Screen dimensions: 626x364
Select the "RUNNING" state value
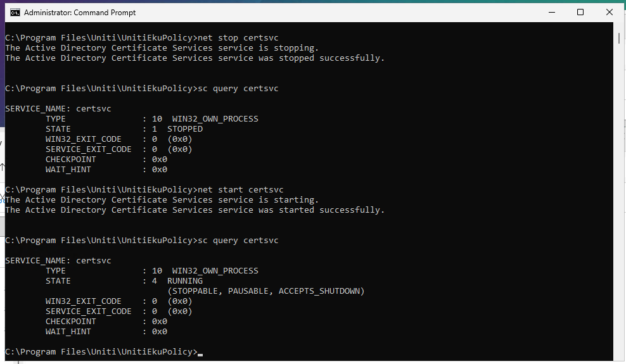[x=185, y=281]
